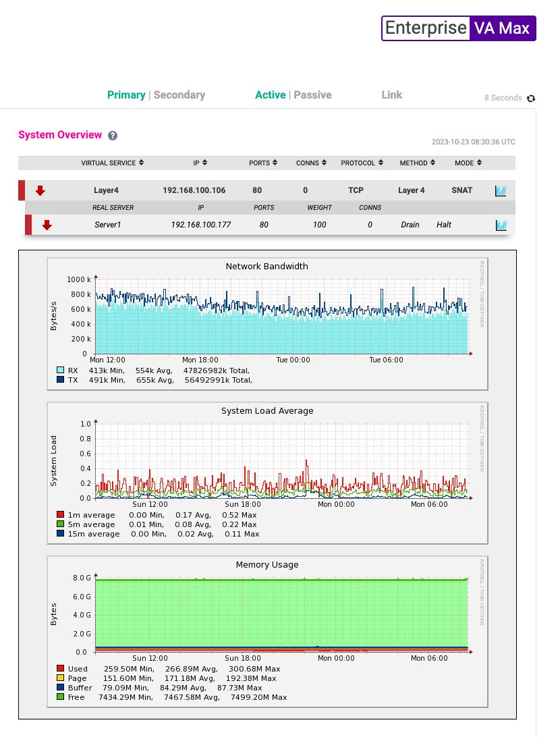Click the Layer 4 method cell
This screenshot has height=737, width=560.
(x=411, y=190)
